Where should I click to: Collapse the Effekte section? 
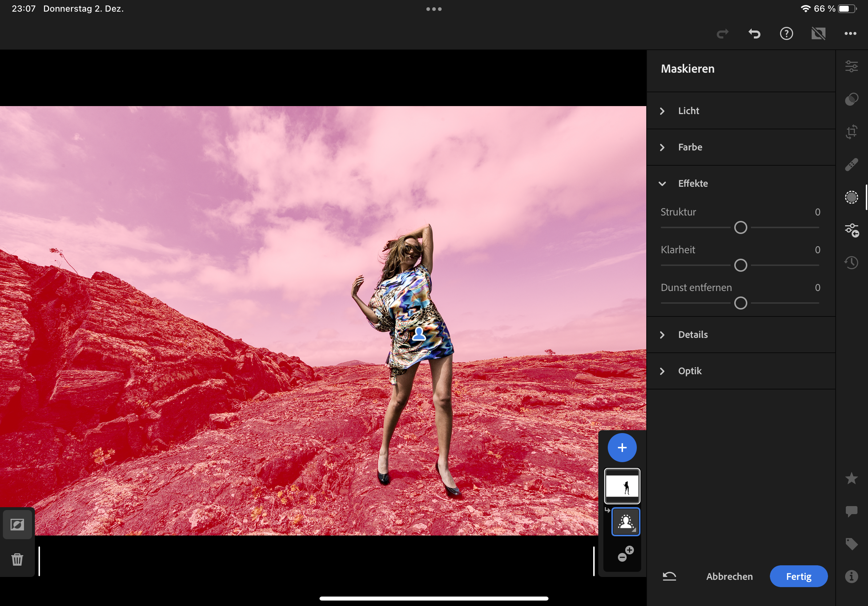pyautogui.click(x=741, y=183)
